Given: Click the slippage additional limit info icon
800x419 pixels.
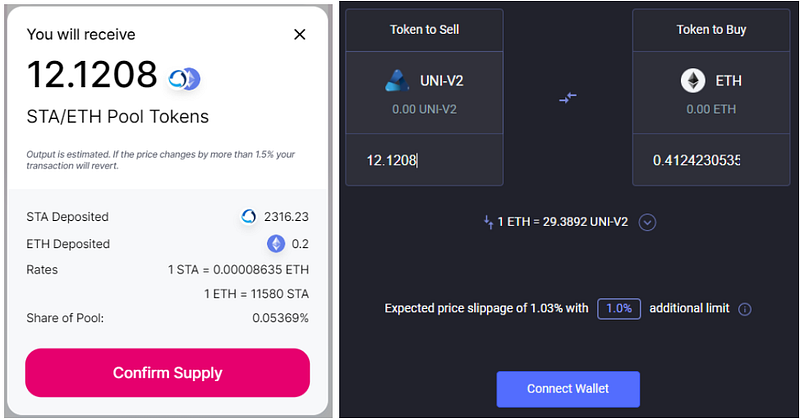Looking at the screenshot, I should [745, 309].
